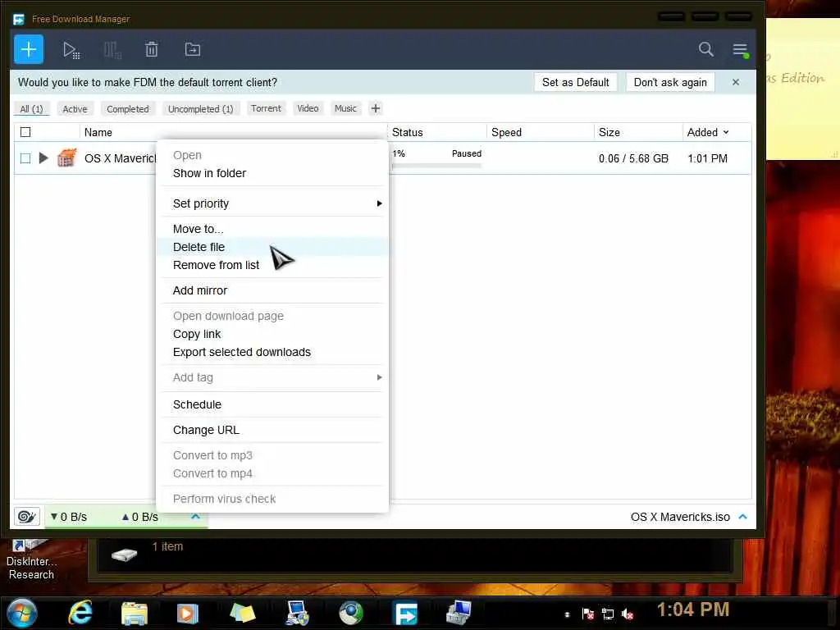The image size is (840, 630).
Task: Switch to the Torrent filter tab
Action: click(x=267, y=108)
